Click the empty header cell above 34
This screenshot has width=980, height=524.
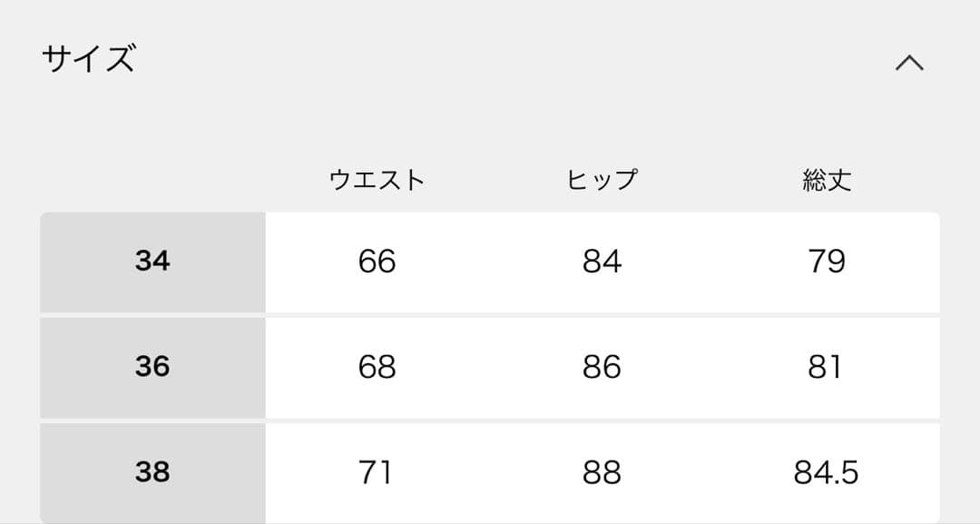coord(152,180)
